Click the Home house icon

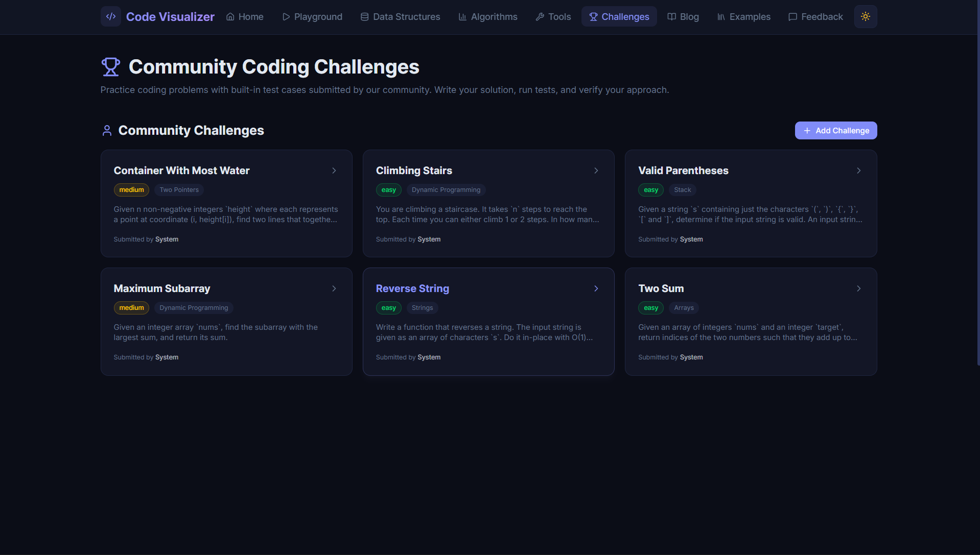[x=230, y=17]
